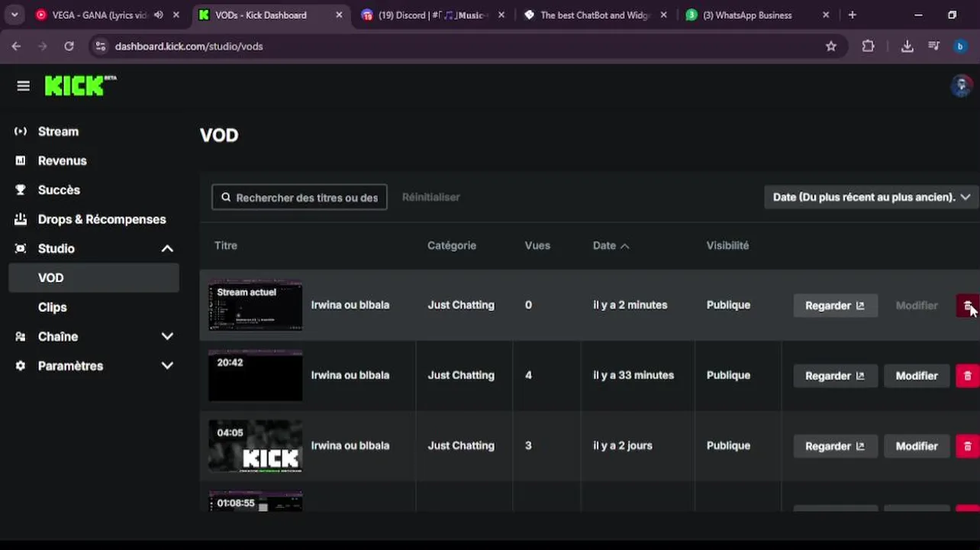Image resolution: width=980 pixels, height=550 pixels.
Task: Open the browser downloads icon
Action: [x=907, y=47]
